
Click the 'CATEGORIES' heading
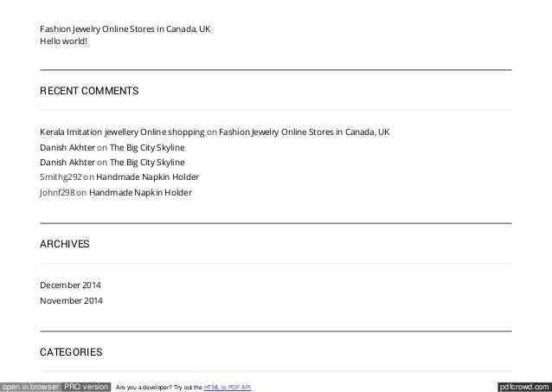71,352
